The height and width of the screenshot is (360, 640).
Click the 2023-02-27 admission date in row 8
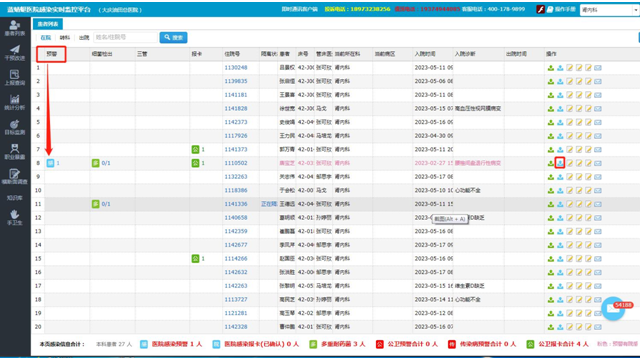pos(433,163)
